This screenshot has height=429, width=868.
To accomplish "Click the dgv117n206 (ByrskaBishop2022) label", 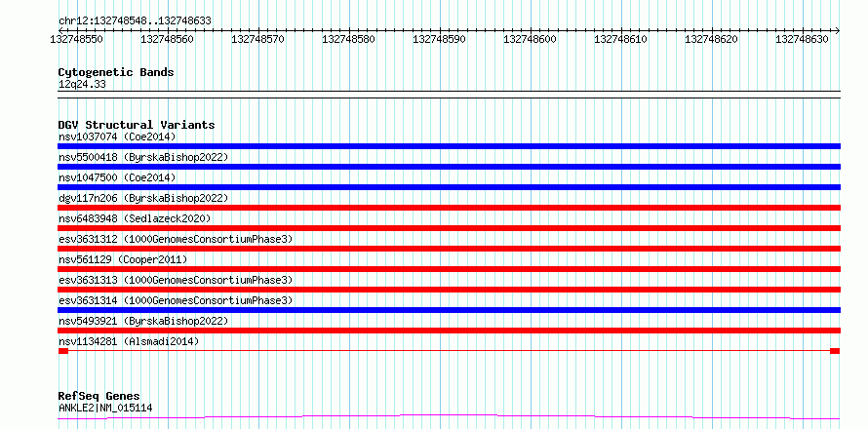I will click(x=143, y=198).
